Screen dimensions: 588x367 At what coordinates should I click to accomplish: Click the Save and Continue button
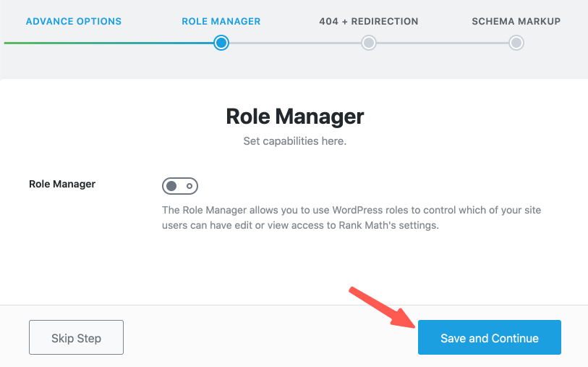[490, 337]
